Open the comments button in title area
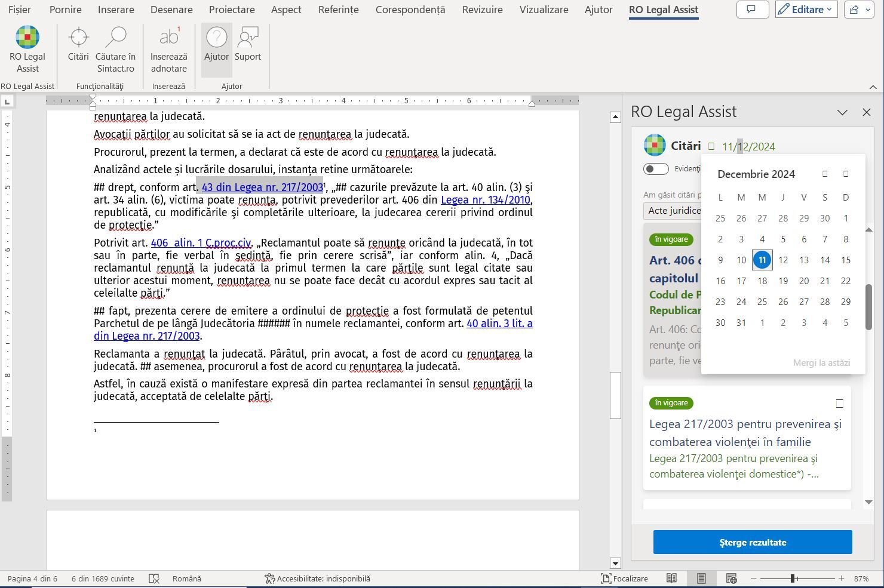The width and height of the screenshot is (884, 588). (752, 10)
